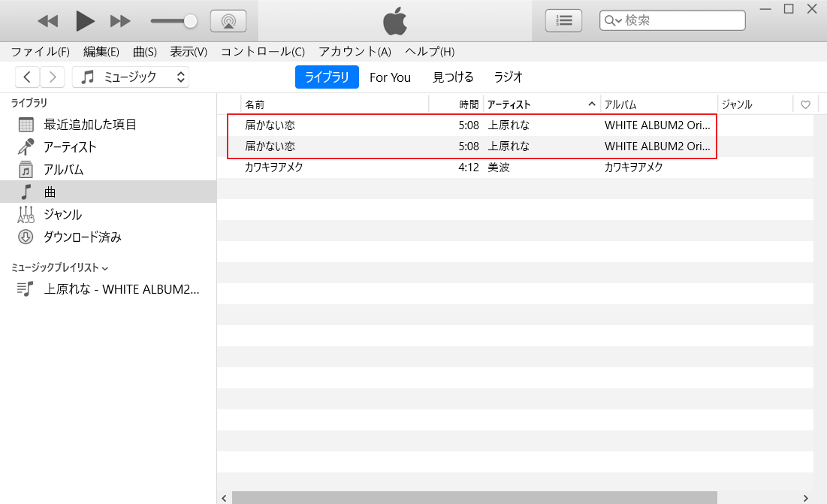Maximize the iTunes window
Viewport: 827px width, 504px height.
pyautogui.click(x=789, y=9)
